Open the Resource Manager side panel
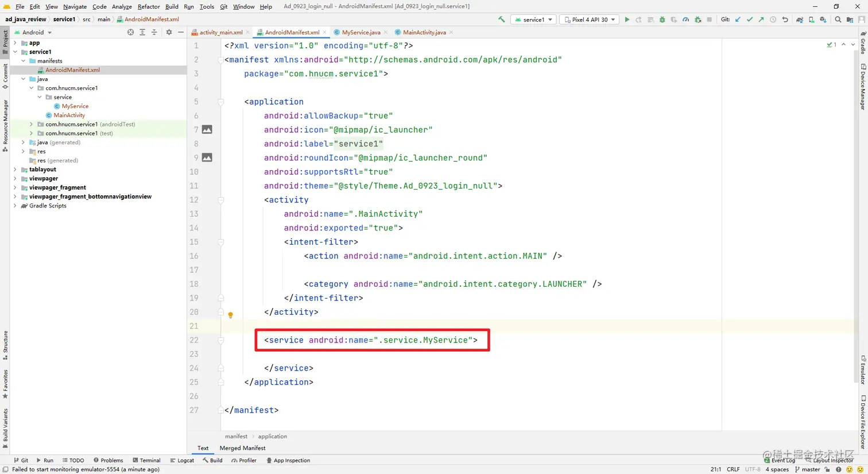The width and height of the screenshot is (868, 474). (5, 125)
